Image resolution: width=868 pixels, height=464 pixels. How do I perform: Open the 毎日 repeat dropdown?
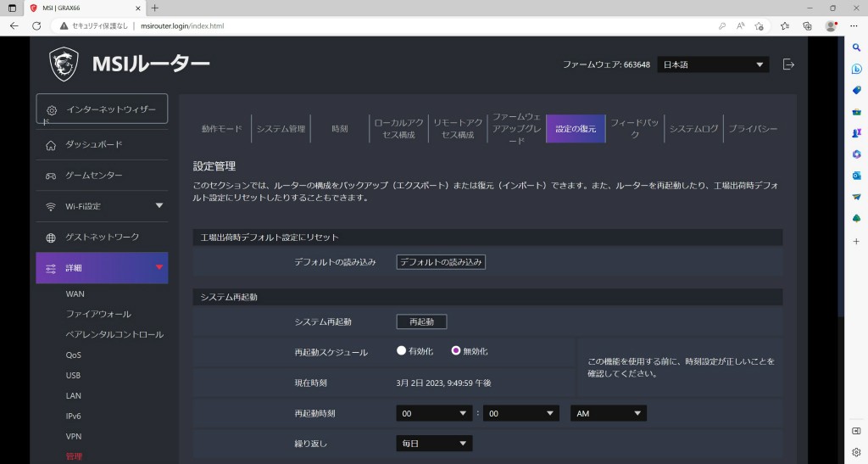tap(434, 444)
